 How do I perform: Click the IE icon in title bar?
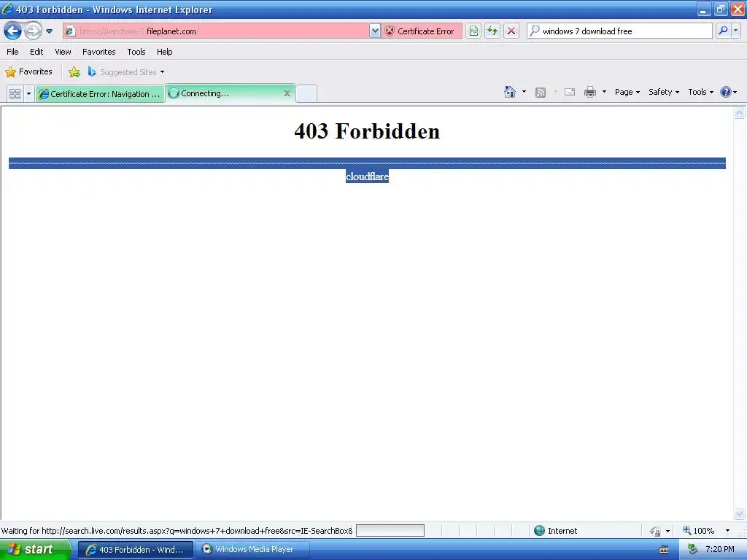[x=7, y=9]
